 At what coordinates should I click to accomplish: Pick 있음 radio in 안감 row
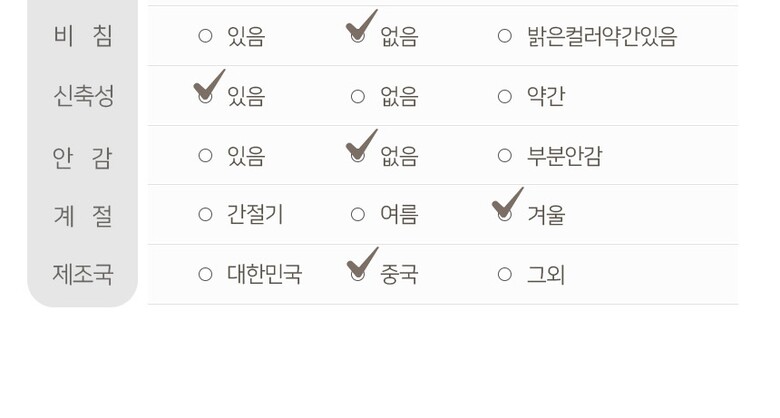(205, 156)
